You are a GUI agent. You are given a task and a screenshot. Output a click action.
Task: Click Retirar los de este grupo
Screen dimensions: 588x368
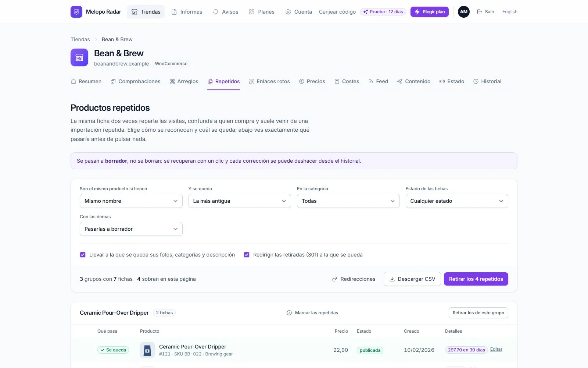pos(478,313)
